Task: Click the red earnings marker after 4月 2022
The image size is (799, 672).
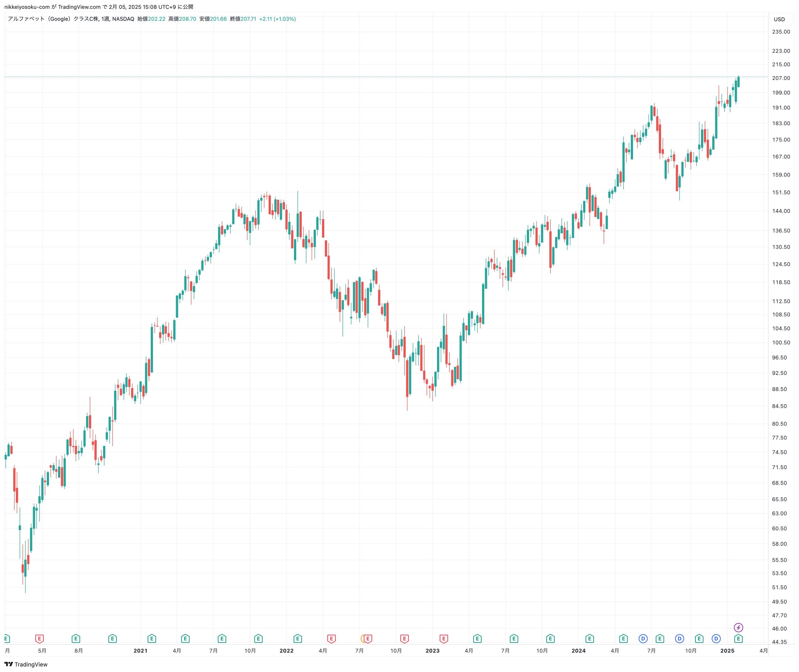Action: click(331, 639)
